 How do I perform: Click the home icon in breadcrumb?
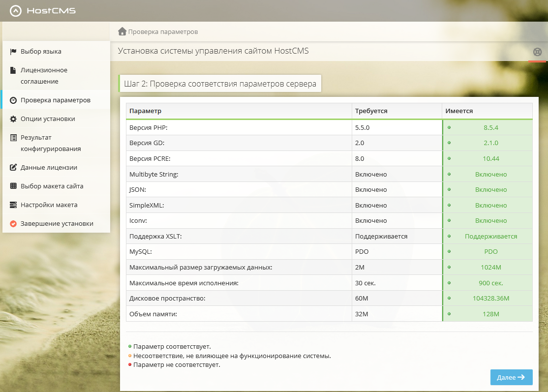point(122,31)
